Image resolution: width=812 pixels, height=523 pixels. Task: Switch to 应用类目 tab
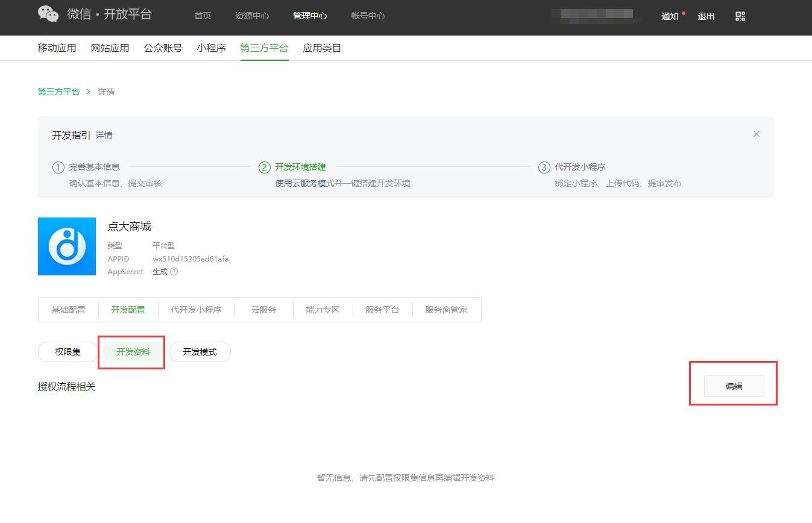pos(322,48)
